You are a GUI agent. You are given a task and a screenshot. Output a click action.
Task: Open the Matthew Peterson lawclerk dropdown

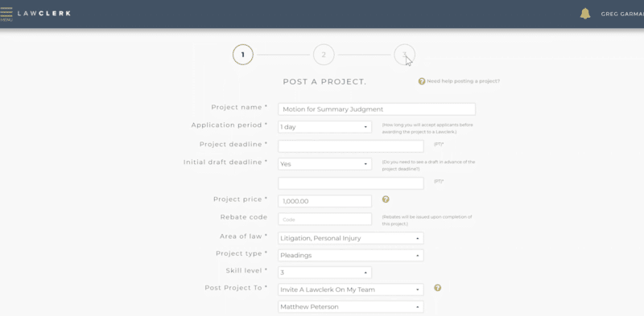(351, 306)
